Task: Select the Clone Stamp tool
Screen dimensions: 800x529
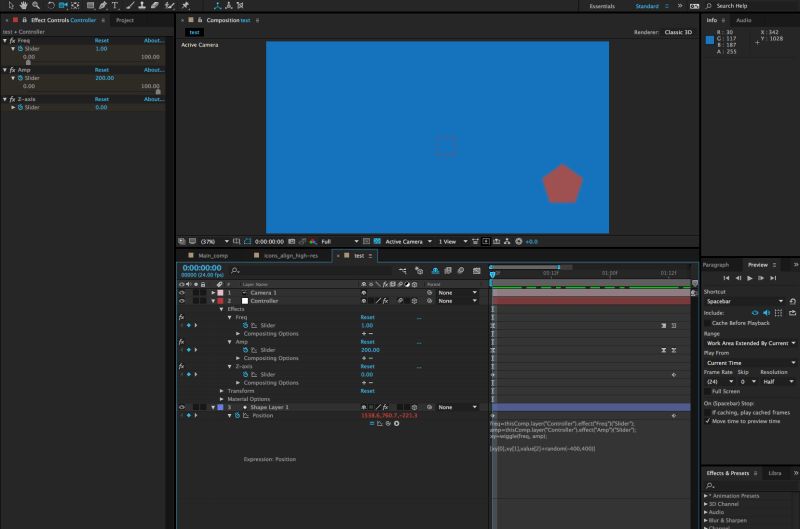Action: point(142,5)
